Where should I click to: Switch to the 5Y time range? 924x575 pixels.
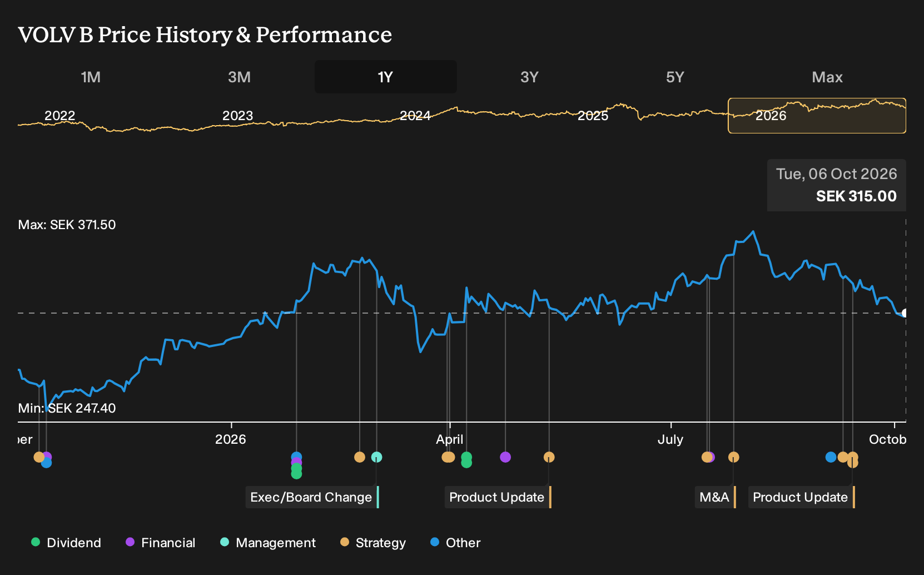coord(675,77)
